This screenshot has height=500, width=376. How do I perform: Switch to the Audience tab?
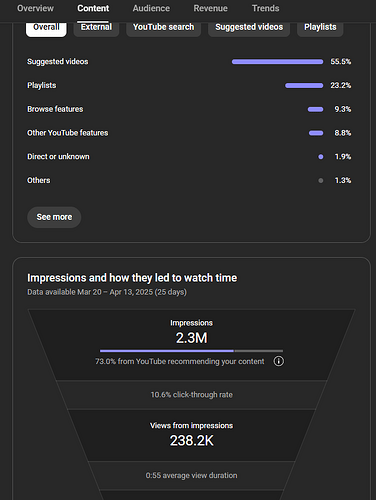tap(151, 8)
